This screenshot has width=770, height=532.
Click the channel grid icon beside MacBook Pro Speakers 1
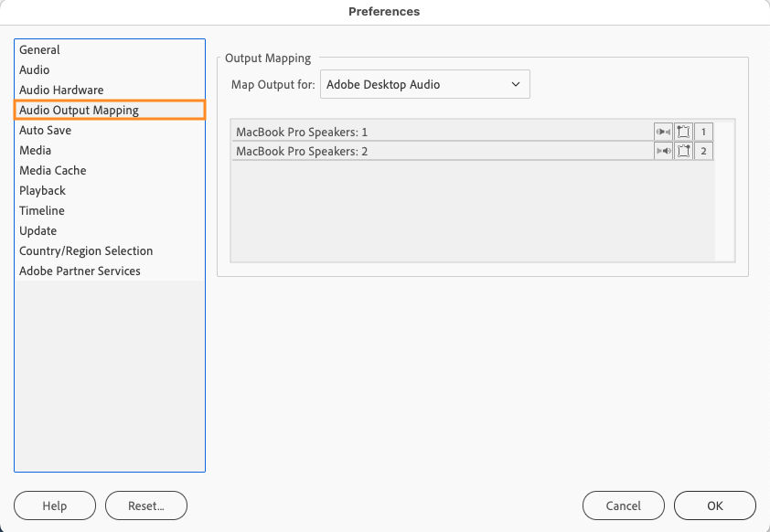[x=683, y=132]
